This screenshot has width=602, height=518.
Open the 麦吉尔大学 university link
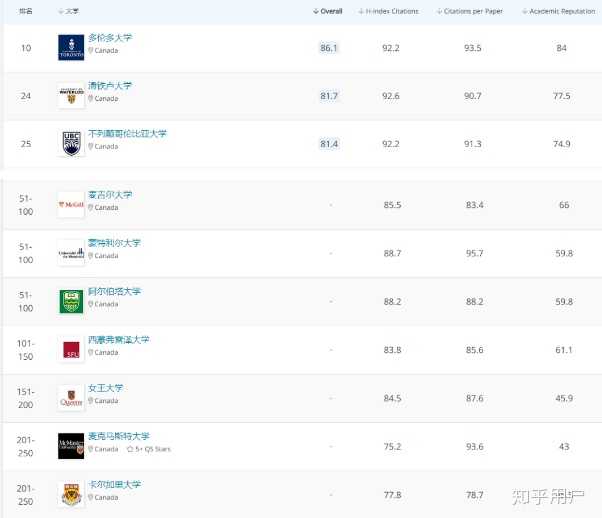[x=110, y=195]
